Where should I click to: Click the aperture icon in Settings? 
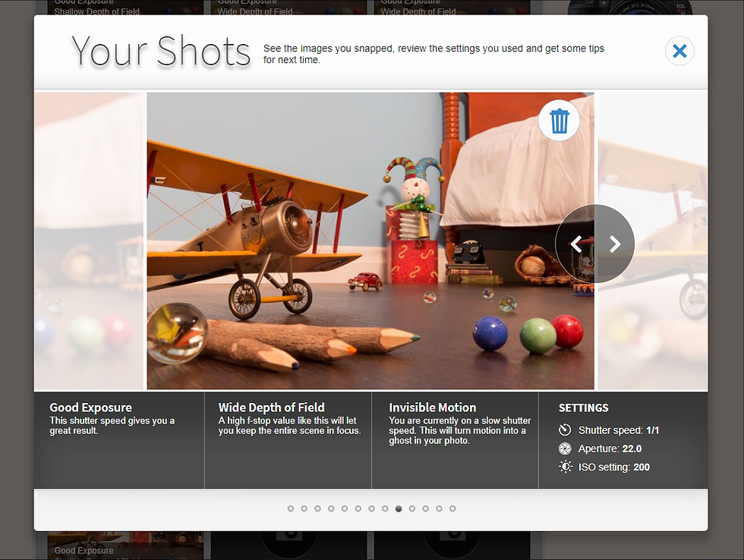pyautogui.click(x=565, y=448)
